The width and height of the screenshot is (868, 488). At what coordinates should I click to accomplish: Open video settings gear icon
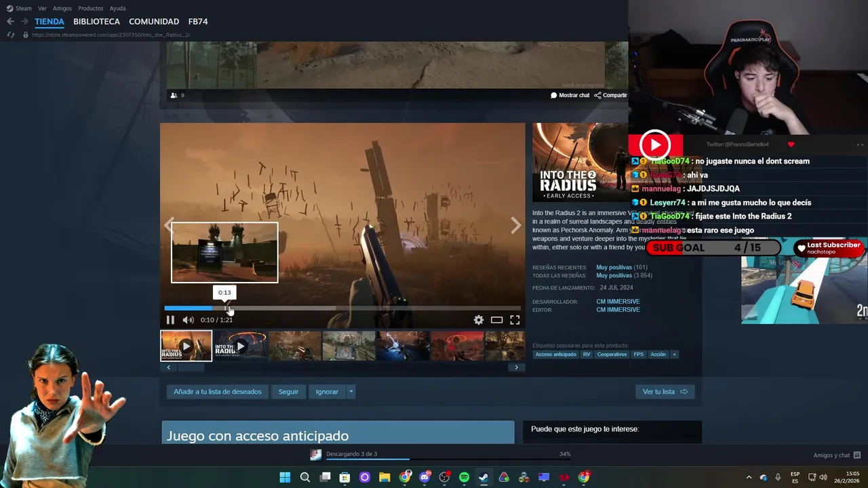click(479, 320)
